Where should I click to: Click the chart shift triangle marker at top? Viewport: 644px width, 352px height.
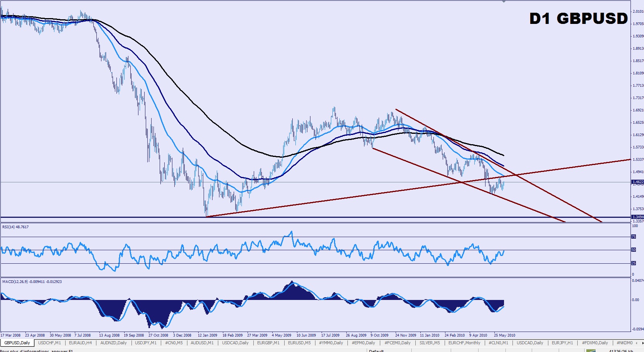(x=504, y=2)
